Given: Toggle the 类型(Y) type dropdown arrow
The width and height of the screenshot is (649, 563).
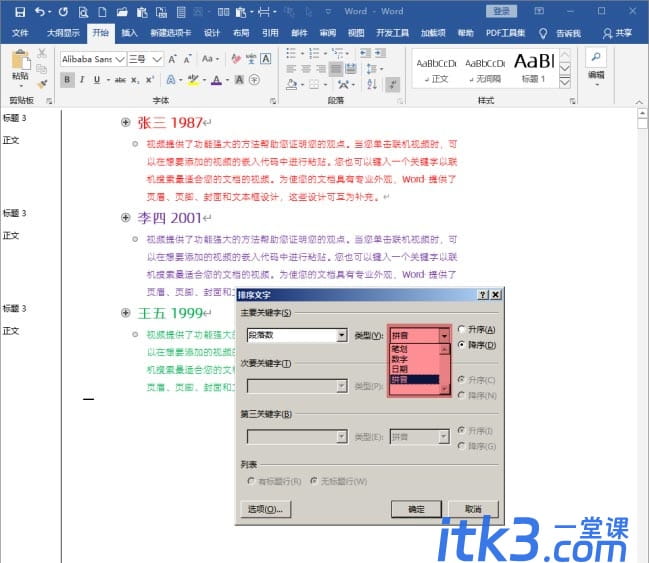Looking at the screenshot, I should (444, 335).
